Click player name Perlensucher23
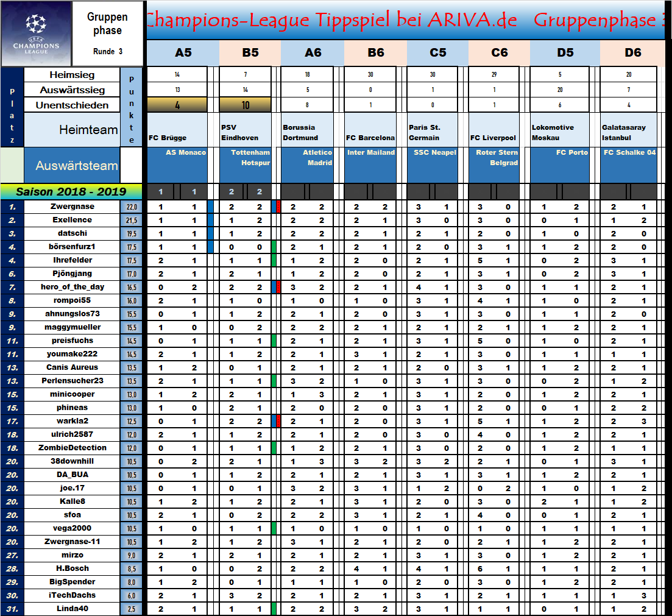Image resolution: width=672 pixels, height=616 pixels. click(72, 381)
